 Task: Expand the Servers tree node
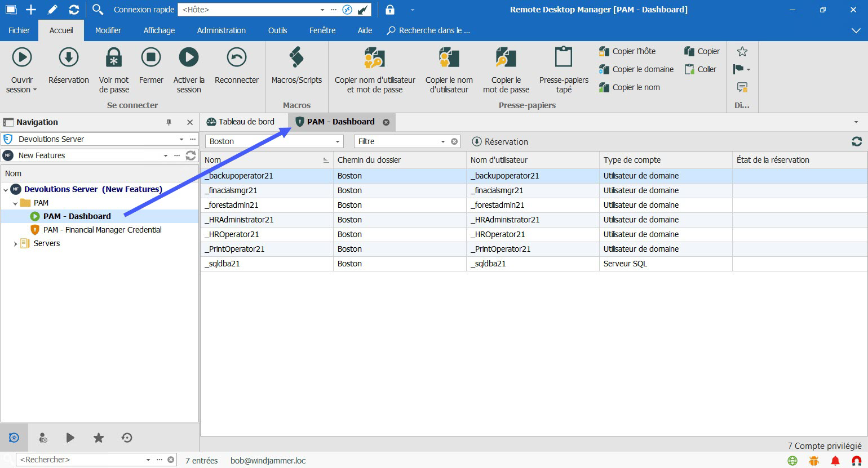tap(15, 244)
